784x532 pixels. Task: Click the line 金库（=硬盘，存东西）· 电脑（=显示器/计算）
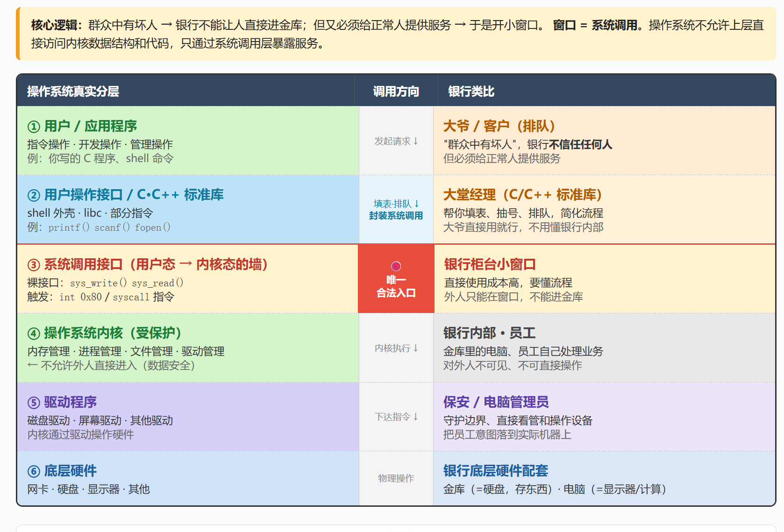[x=555, y=489]
